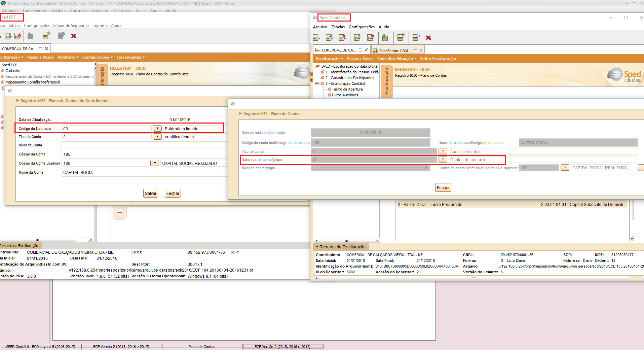The width and height of the screenshot is (644, 350).
Task: Click Passo a Passo in Sped ECF
Action: coord(40,57)
